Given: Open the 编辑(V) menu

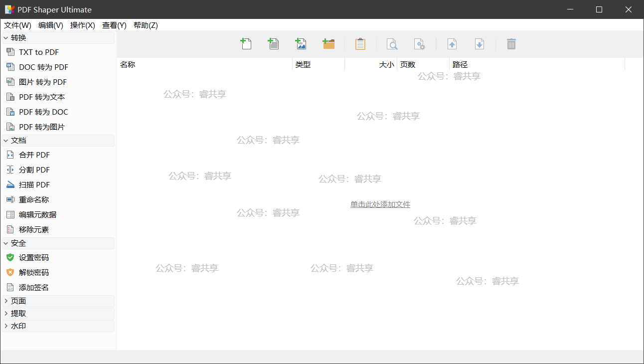Looking at the screenshot, I should 51,25.
